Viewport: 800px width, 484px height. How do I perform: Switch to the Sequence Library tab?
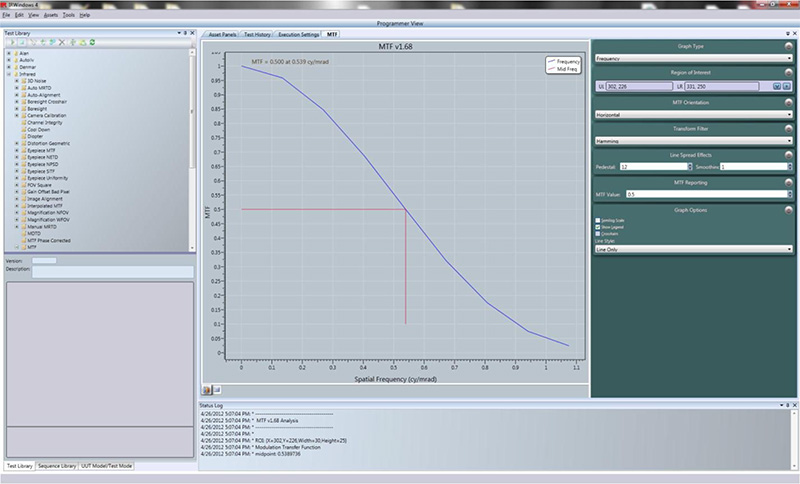[x=57, y=466]
